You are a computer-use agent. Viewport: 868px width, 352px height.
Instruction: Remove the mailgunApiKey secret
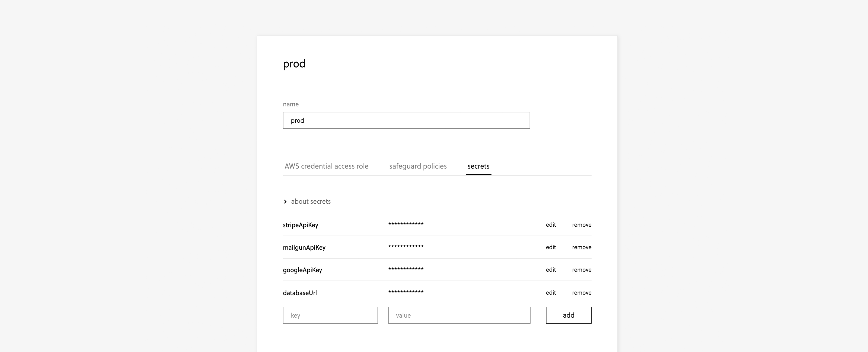pos(581,247)
